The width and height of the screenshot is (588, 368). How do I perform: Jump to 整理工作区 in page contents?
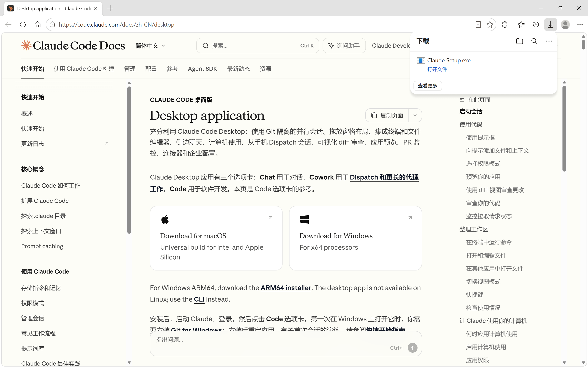(x=473, y=229)
